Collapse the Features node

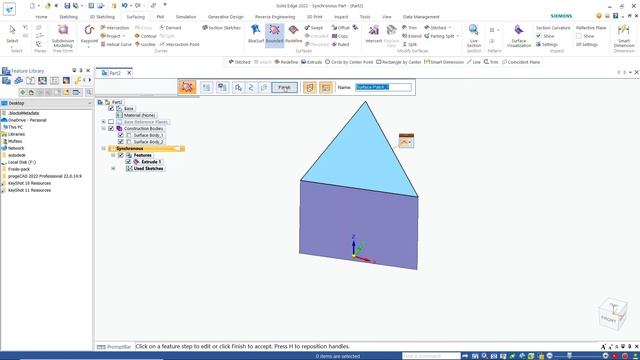click(113, 155)
